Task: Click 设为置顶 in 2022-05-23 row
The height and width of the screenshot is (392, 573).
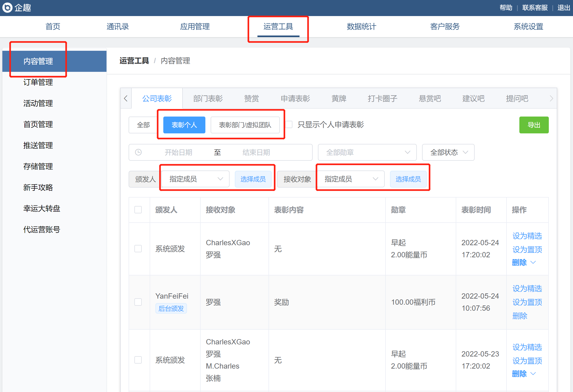Action: coord(527,361)
